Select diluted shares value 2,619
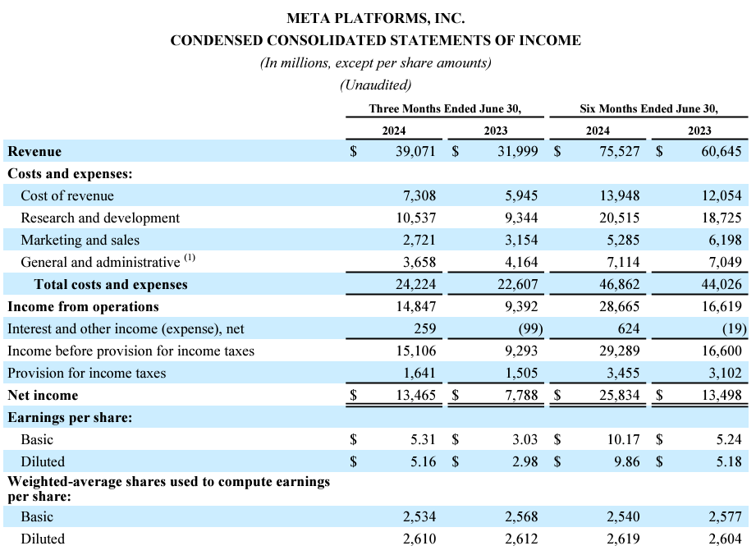 pos(623,539)
